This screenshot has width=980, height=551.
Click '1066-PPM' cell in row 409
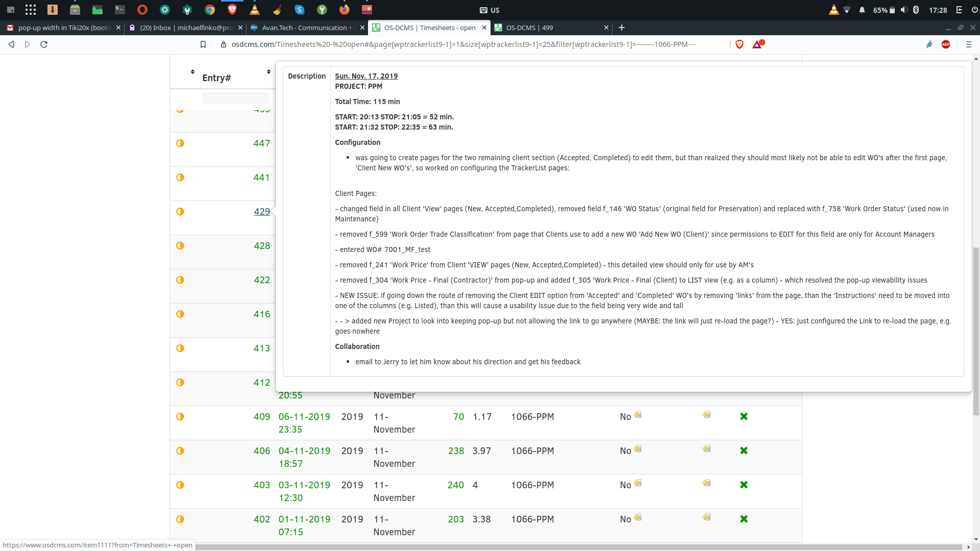(x=532, y=417)
